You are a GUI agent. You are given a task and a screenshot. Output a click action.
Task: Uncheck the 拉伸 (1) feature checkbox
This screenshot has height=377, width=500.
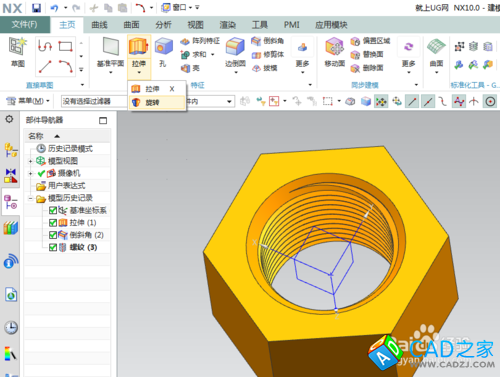tap(53, 223)
